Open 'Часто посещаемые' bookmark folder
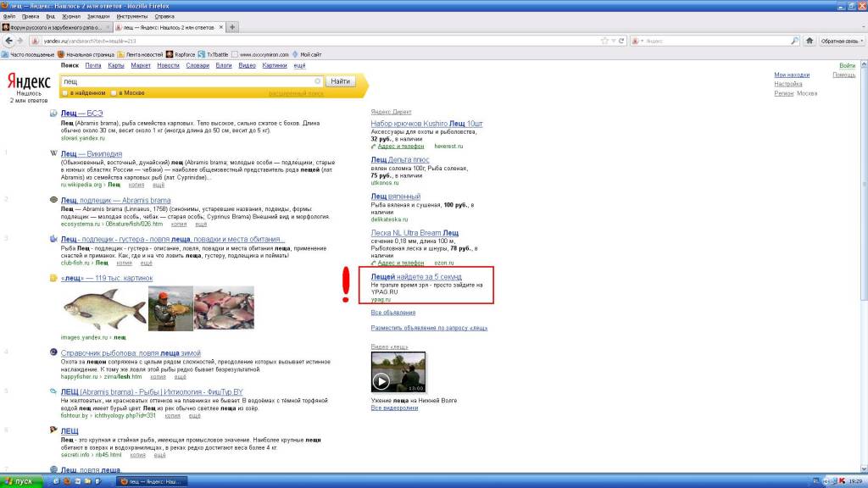The image size is (868, 488). pyautogui.click(x=28, y=55)
